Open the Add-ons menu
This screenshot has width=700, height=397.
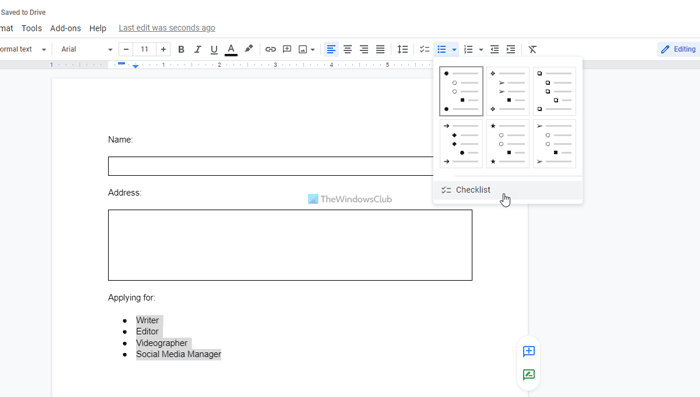click(65, 28)
